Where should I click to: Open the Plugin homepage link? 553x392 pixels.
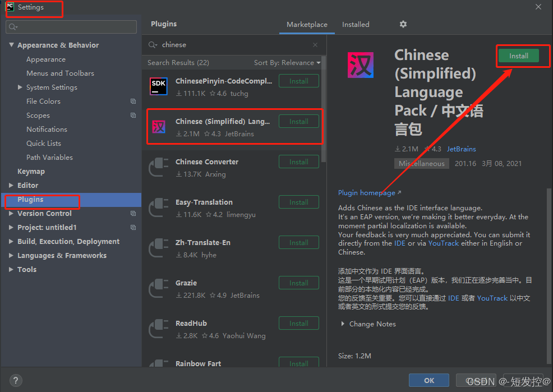click(366, 192)
